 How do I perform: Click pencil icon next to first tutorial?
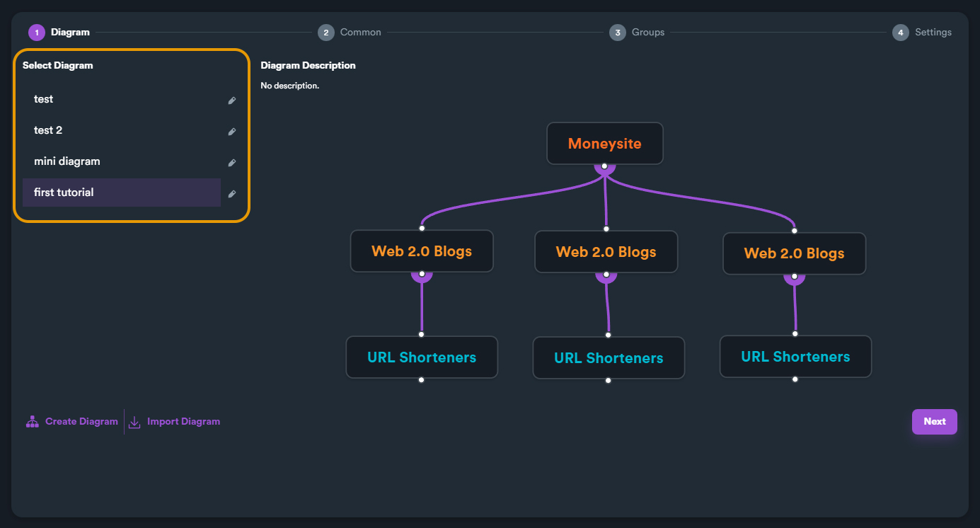(231, 194)
